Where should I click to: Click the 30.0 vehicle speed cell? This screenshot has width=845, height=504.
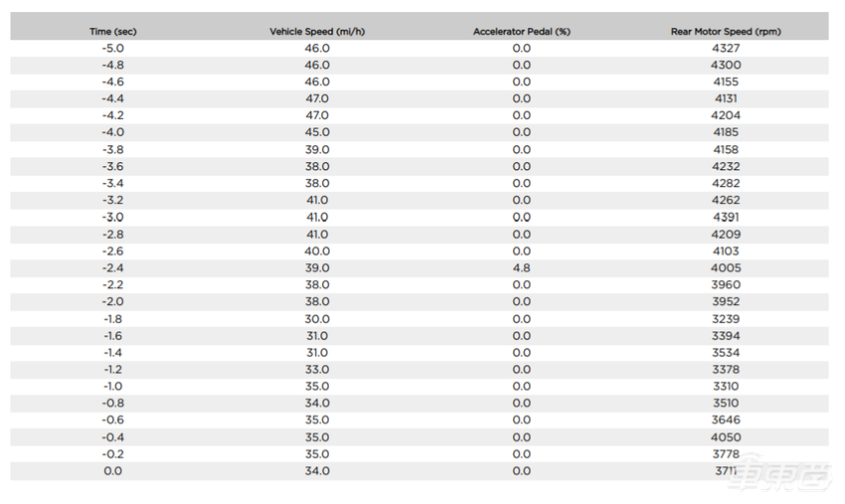[x=316, y=319]
